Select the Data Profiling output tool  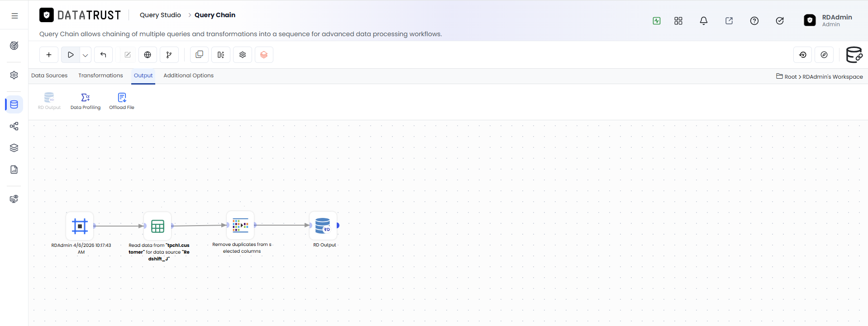click(86, 101)
